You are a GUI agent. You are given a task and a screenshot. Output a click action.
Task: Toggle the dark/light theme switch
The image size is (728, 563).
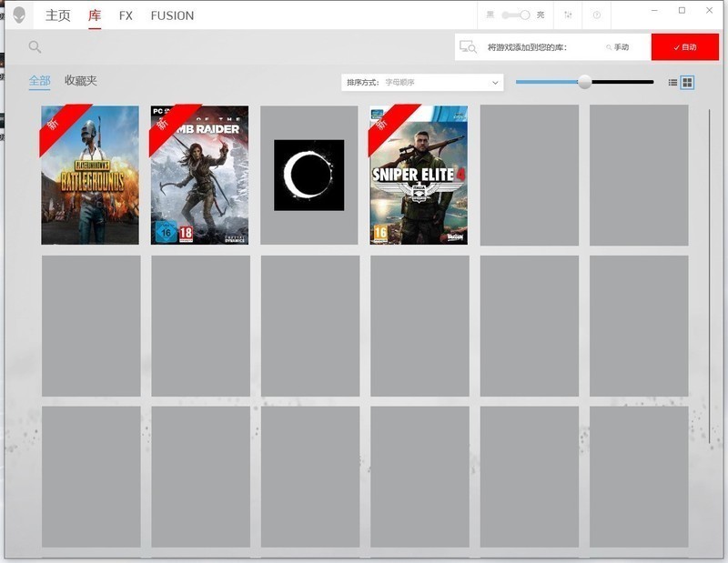click(x=515, y=15)
